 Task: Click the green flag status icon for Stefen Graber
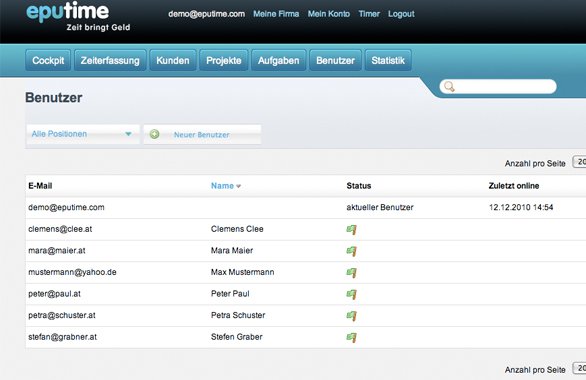click(x=351, y=337)
